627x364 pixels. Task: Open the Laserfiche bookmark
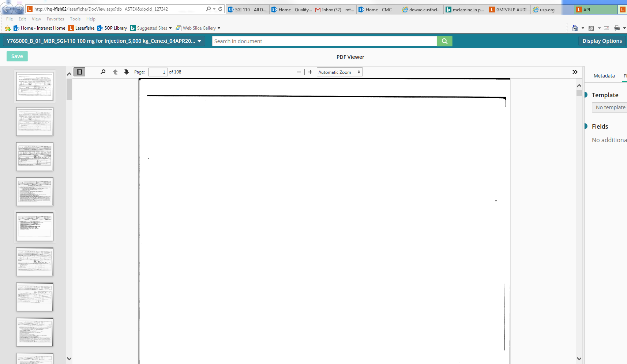coord(81,28)
